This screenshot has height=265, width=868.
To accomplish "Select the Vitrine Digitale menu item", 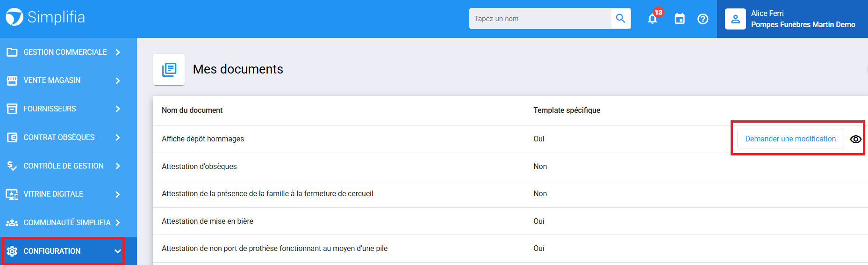I will 53,194.
